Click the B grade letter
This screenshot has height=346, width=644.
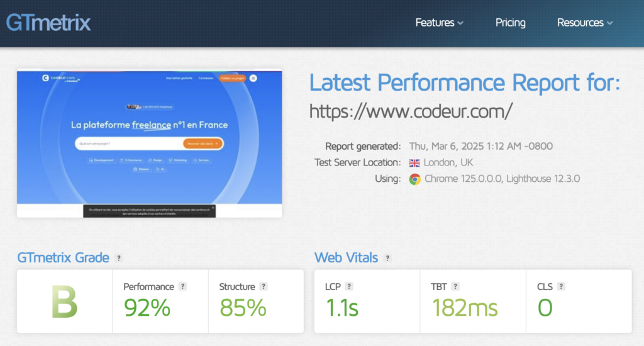click(x=64, y=303)
